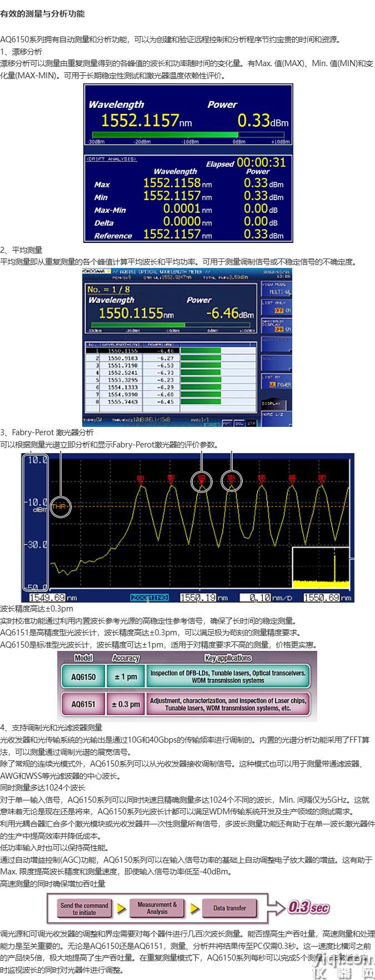Click the -6.46 dBm power readout

click(x=230, y=313)
